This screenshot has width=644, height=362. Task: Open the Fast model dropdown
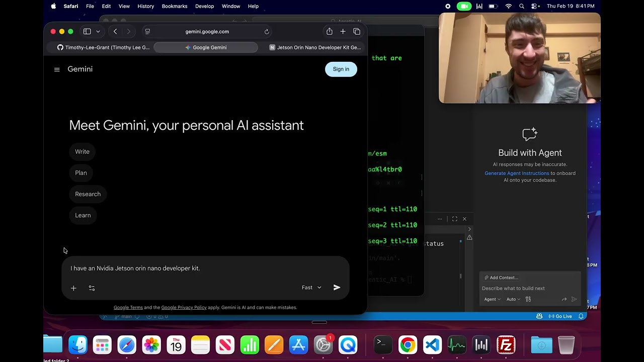[x=311, y=288]
